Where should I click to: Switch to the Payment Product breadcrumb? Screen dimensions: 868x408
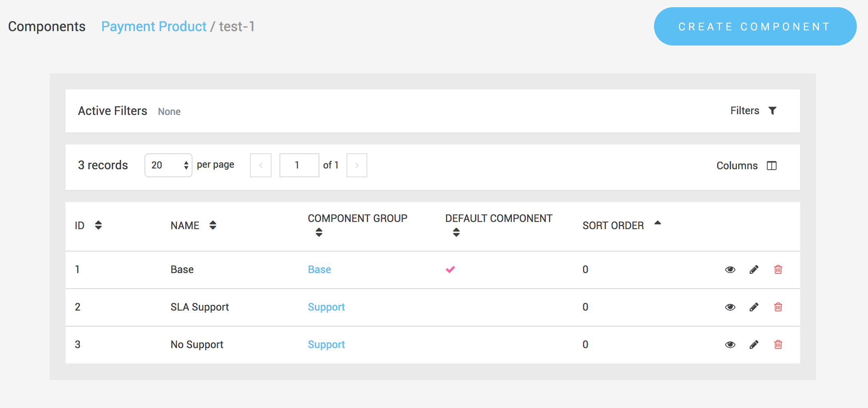(153, 26)
